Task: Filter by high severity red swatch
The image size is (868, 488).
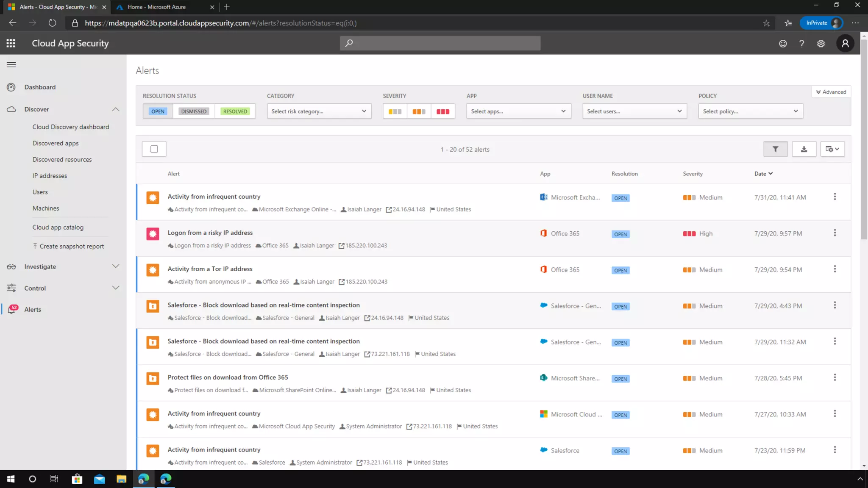Action: pos(442,111)
